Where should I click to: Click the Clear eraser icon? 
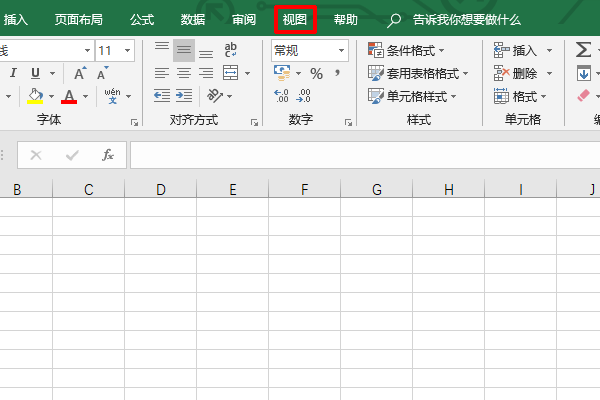tap(584, 96)
